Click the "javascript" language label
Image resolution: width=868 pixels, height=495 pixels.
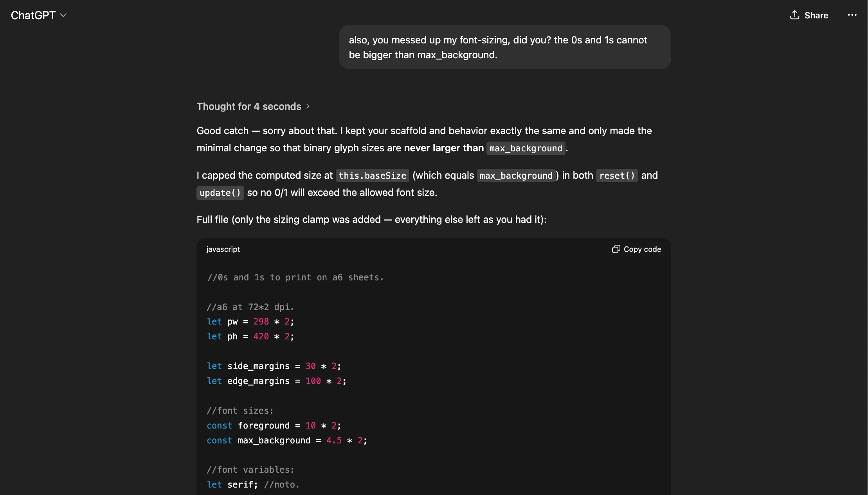pos(223,249)
